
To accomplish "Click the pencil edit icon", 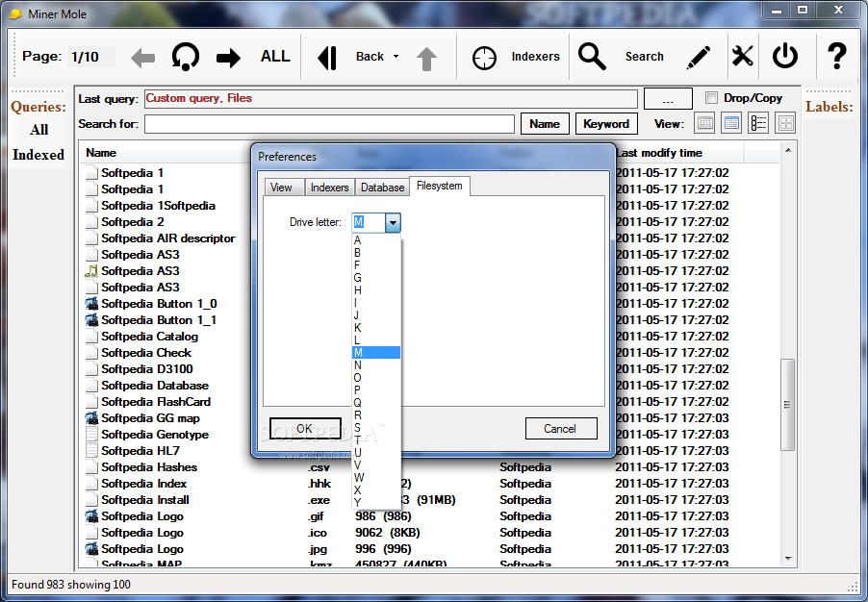I will point(698,58).
